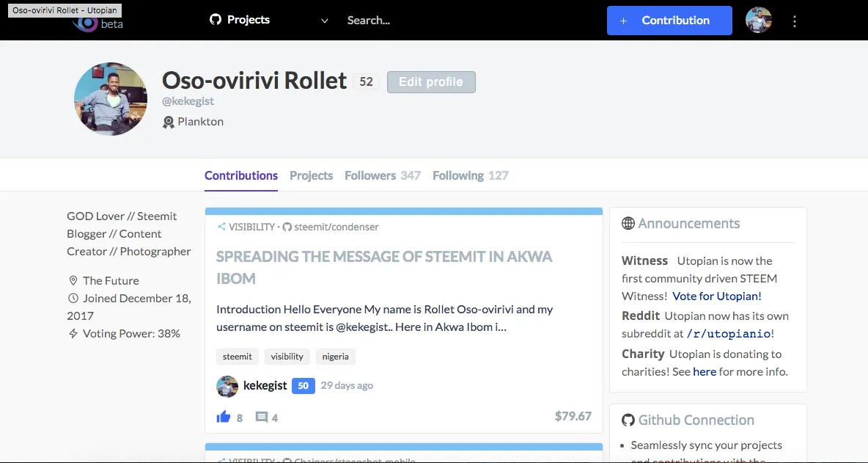Open the user avatar in header
The image size is (868, 463).
click(x=758, y=21)
